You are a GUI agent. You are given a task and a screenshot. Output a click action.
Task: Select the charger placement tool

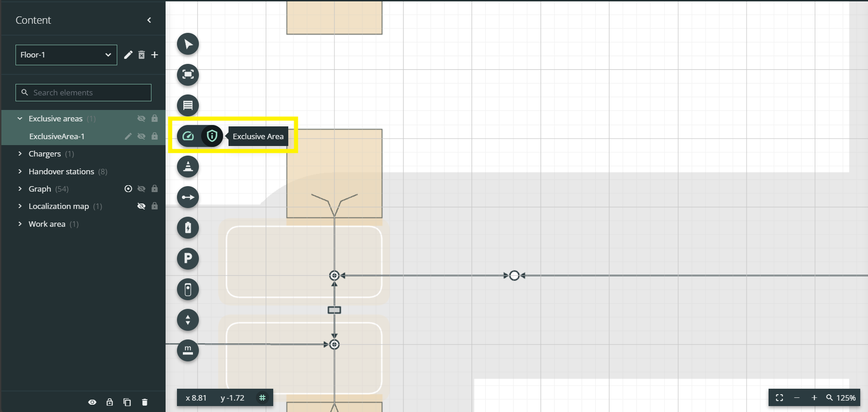pyautogui.click(x=187, y=228)
